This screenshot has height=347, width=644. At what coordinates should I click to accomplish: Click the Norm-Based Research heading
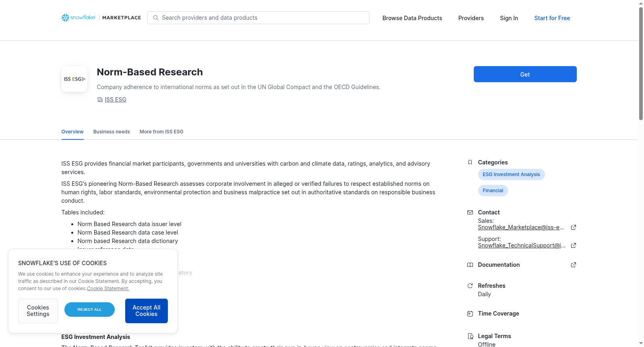pyautogui.click(x=150, y=72)
